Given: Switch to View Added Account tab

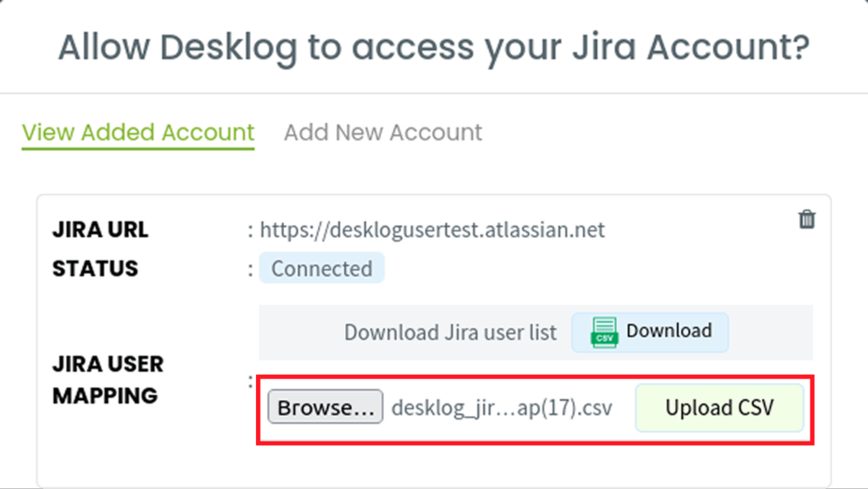Looking at the screenshot, I should 138,133.
